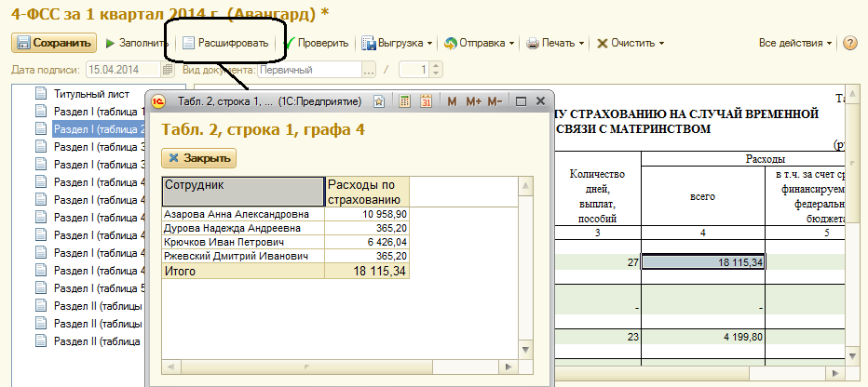
Task: Click the Сохранить save button
Action: pos(53,43)
